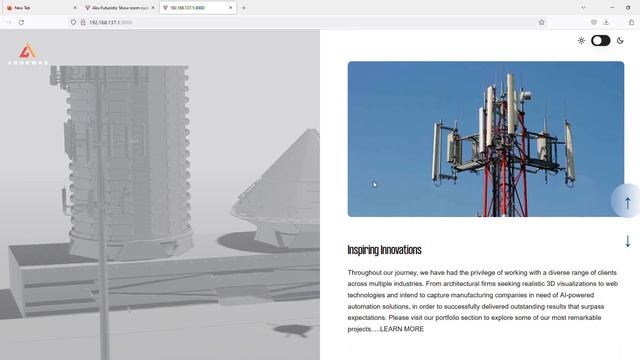The image size is (640, 360).
Task: Click the moon dark-mode icon
Action: (x=620, y=40)
